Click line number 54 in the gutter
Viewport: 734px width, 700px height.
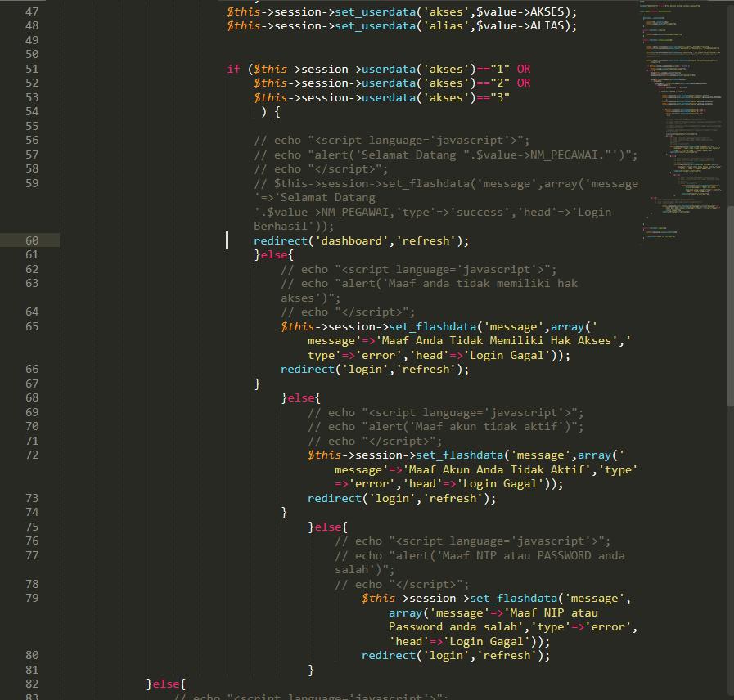[x=32, y=111]
